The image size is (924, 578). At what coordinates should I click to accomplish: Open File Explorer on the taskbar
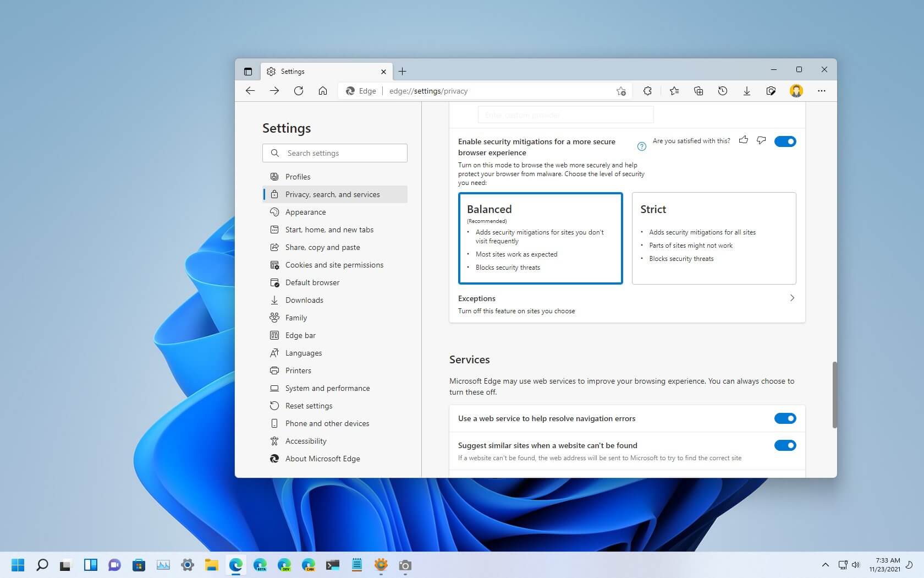coord(212,565)
